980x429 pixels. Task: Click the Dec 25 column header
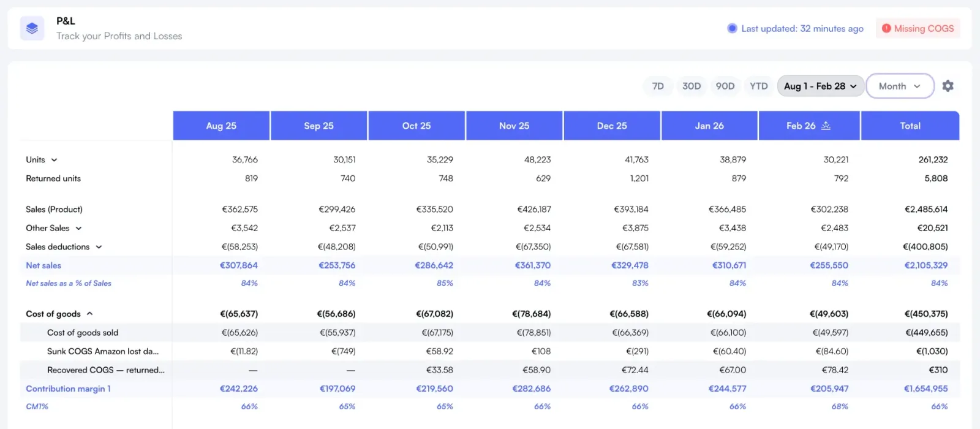pos(612,126)
